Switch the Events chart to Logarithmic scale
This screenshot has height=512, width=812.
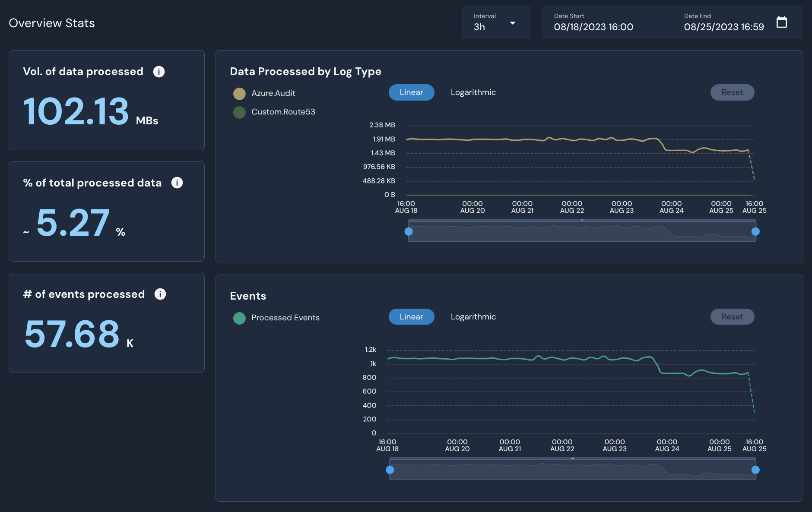tap(473, 316)
